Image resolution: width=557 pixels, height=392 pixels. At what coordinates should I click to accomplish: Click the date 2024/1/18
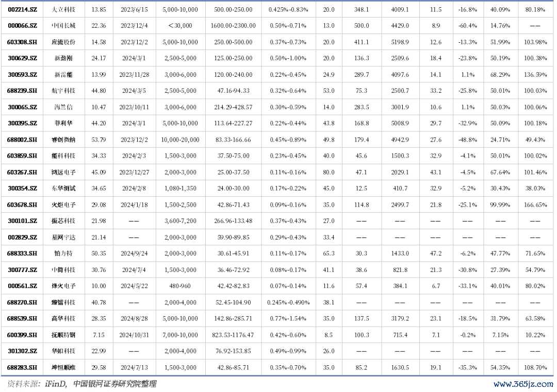click(x=134, y=205)
